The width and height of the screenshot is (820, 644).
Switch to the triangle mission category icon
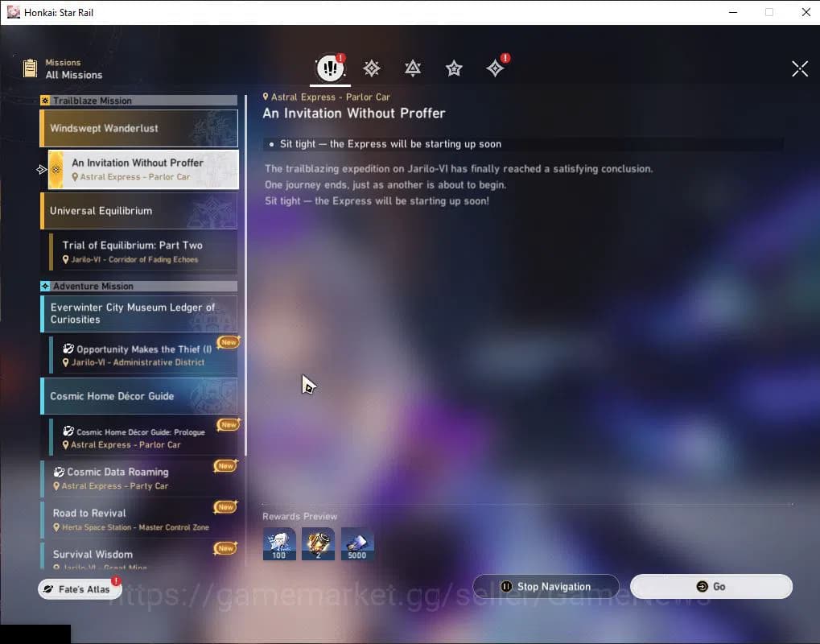pyautogui.click(x=413, y=68)
